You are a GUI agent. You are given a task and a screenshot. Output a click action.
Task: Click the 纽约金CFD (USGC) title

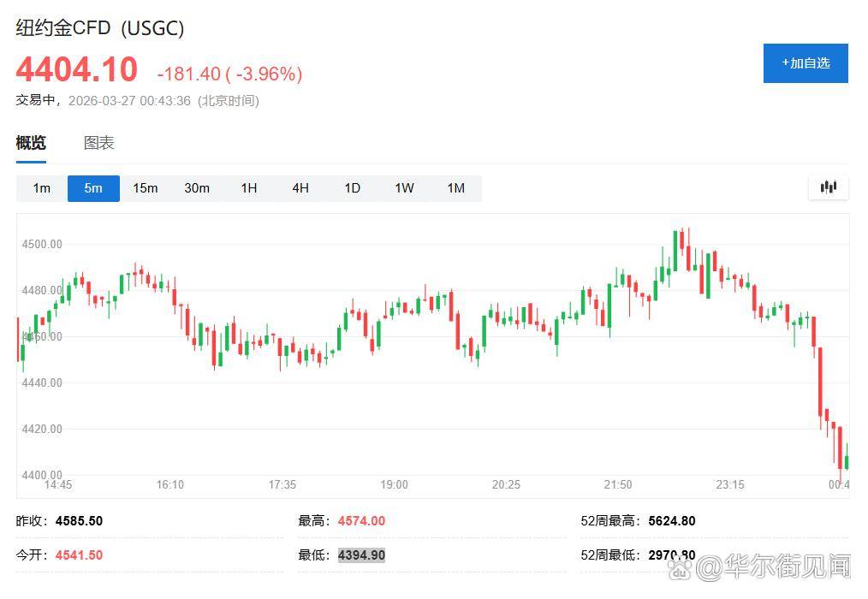click(100, 28)
